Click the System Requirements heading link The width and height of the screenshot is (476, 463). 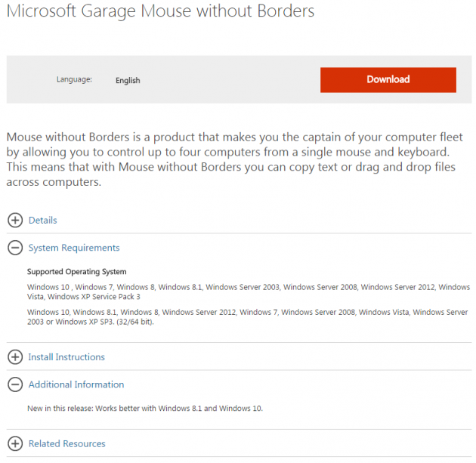[x=74, y=248]
